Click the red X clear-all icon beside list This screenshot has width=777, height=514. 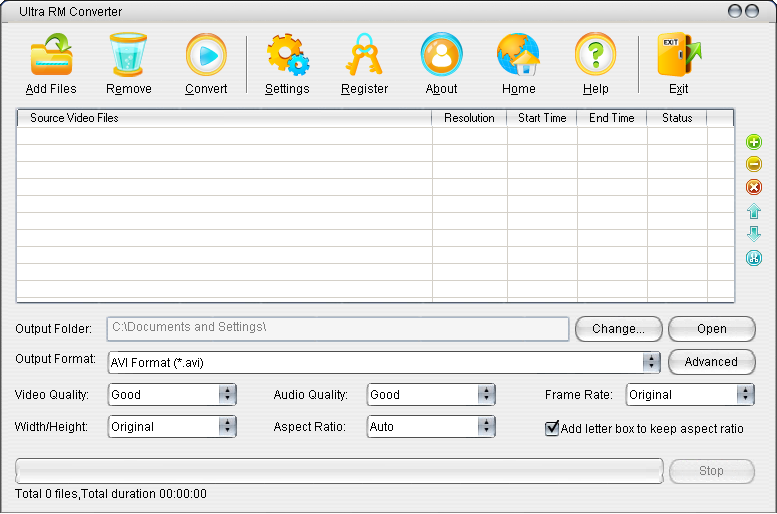click(x=754, y=187)
